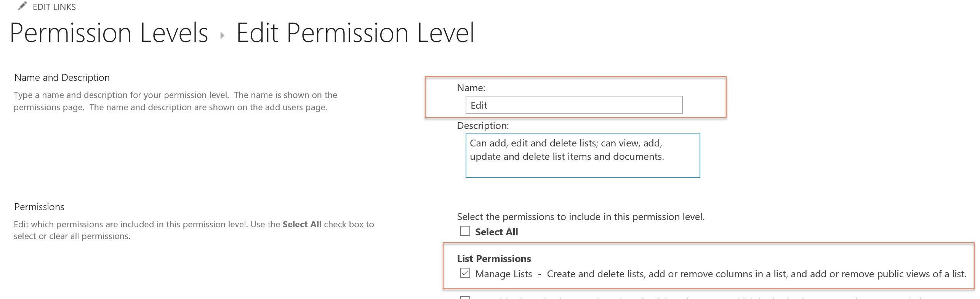
Task: Click the Name: label above the input
Action: [471, 88]
